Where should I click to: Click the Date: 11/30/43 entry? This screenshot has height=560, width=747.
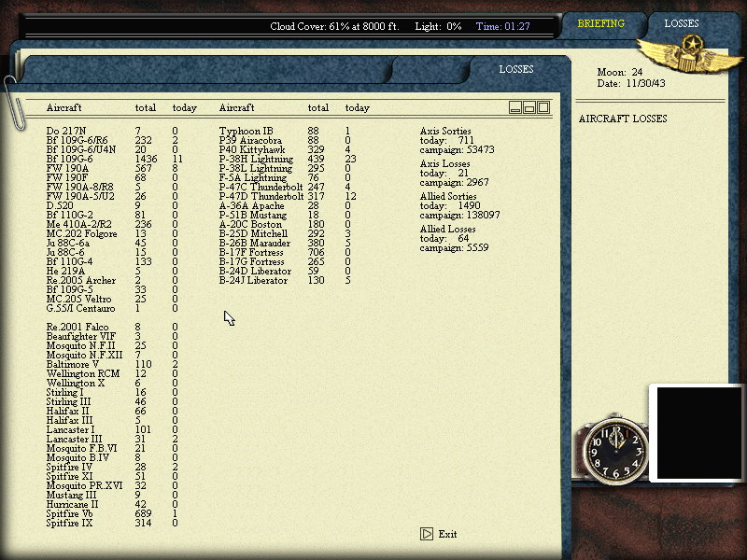(631, 83)
